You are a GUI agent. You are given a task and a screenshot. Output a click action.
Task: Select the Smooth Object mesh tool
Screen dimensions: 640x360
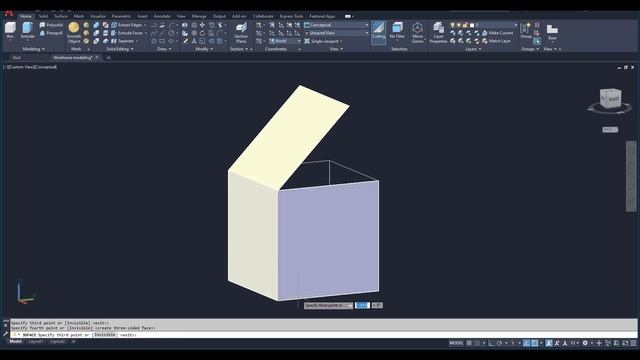coord(74,33)
